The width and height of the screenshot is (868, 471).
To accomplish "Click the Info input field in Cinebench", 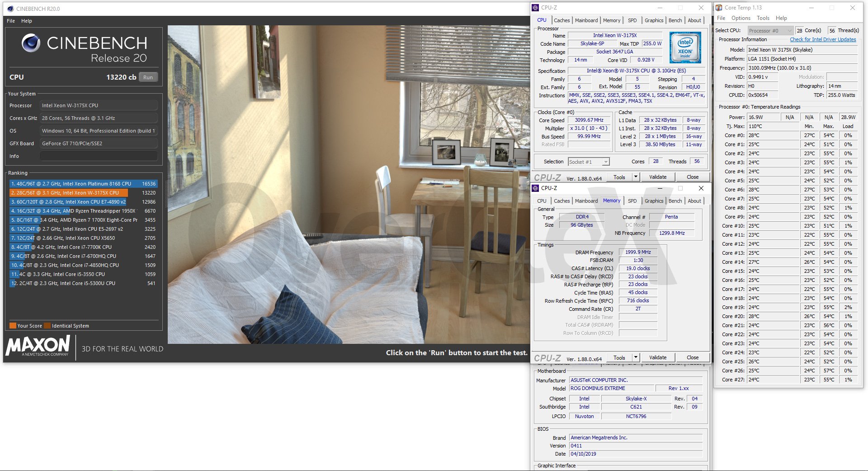I will point(99,156).
